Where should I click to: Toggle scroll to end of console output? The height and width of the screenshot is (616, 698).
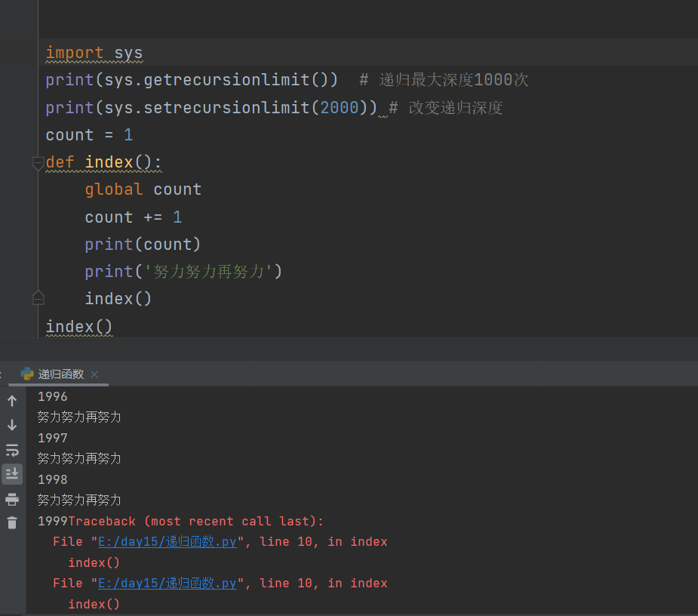pos(12,474)
